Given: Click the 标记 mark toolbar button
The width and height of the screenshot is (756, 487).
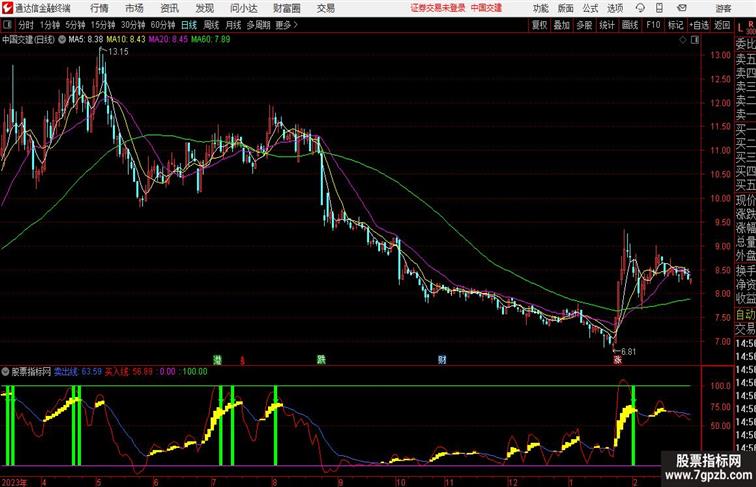Looking at the screenshot, I should (675, 25).
